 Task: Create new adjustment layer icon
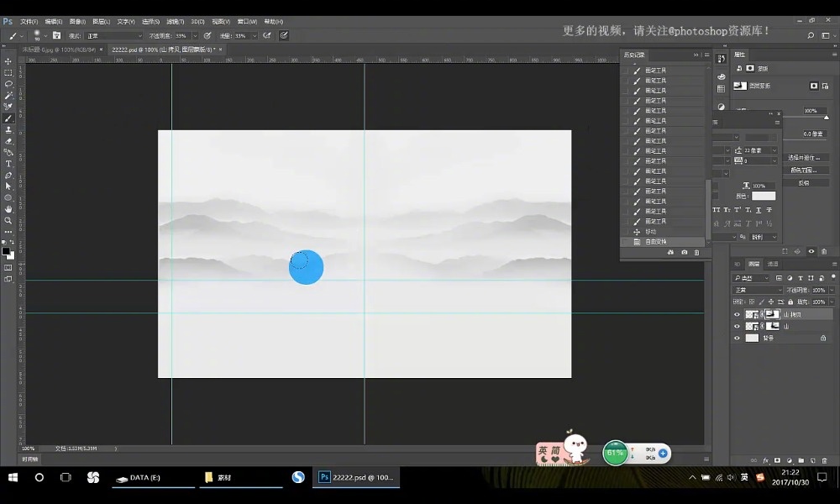(789, 460)
